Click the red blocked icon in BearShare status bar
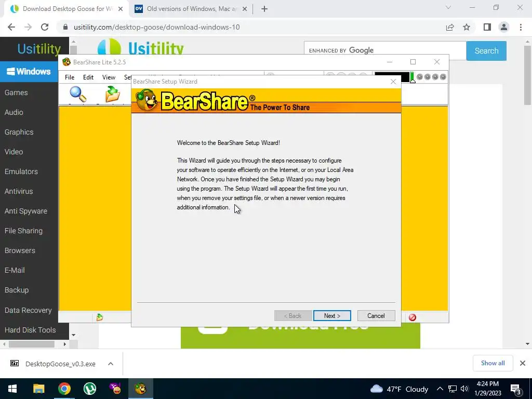This screenshot has width=532, height=399. (412, 317)
